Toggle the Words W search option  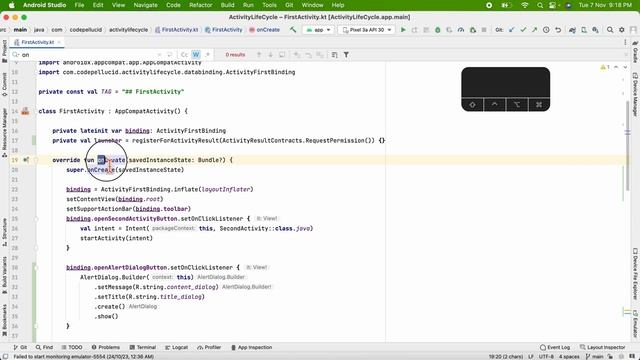pos(196,55)
